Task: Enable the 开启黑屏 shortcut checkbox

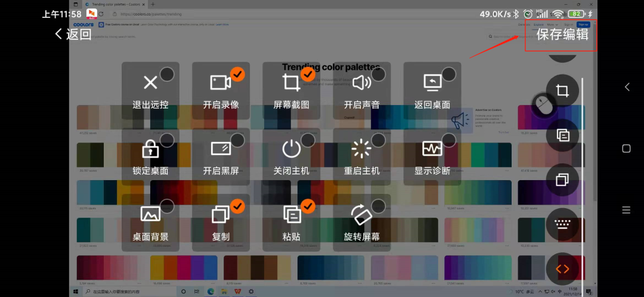Action: tap(237, 141)
